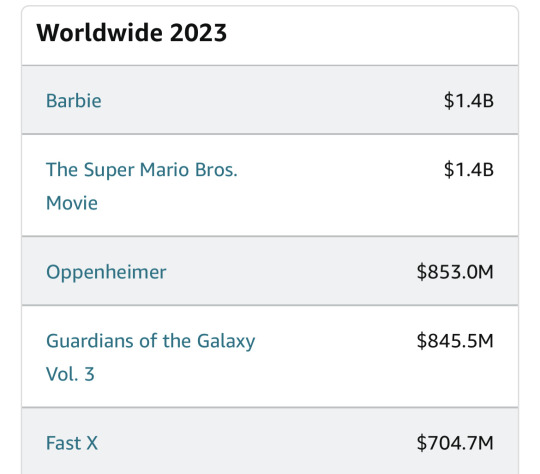Click the divider between Barbie and Mario rows
The height and width of the screenshot is (474, 540).
point(270,134)
